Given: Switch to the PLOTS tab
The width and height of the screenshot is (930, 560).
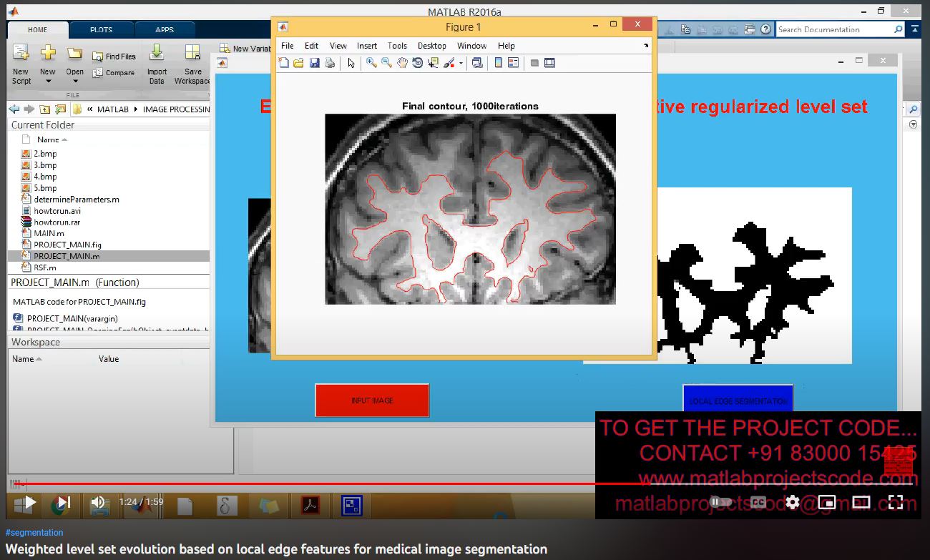Looking at the screenshot, I should tap(101, 30).
